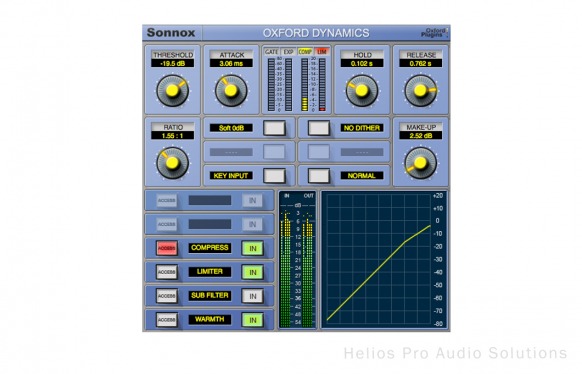Enable the SUB FILTER IN button

[253, 296]
